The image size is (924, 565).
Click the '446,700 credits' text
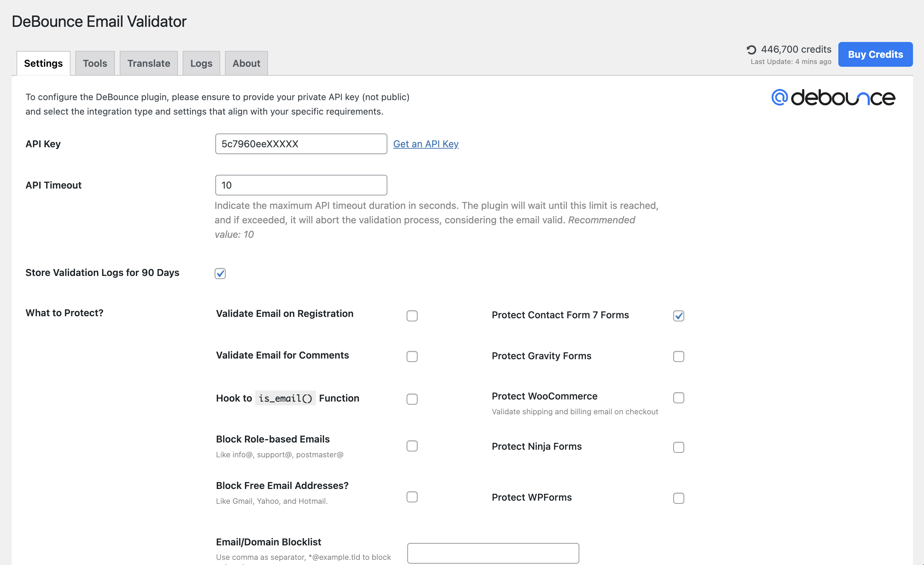tap(796, 49)
